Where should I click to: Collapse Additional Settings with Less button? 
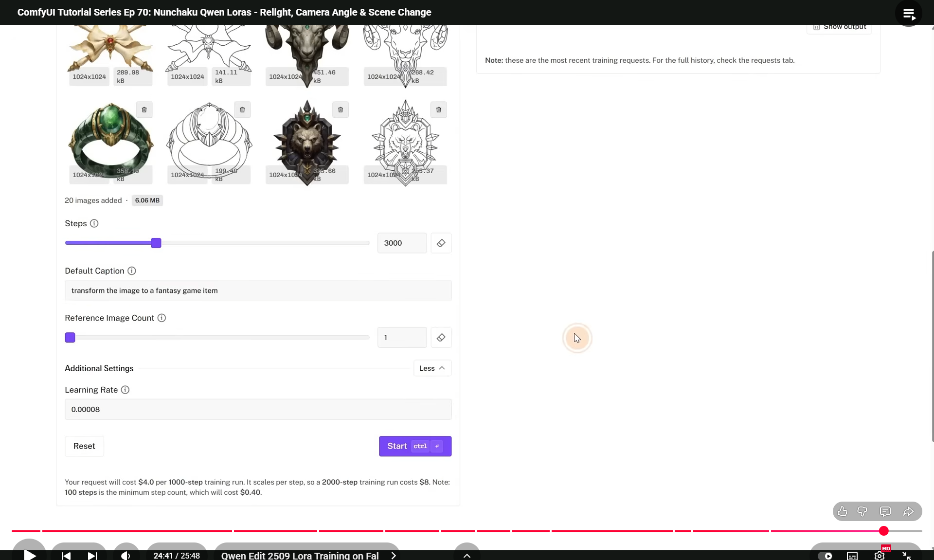[432, 368]
